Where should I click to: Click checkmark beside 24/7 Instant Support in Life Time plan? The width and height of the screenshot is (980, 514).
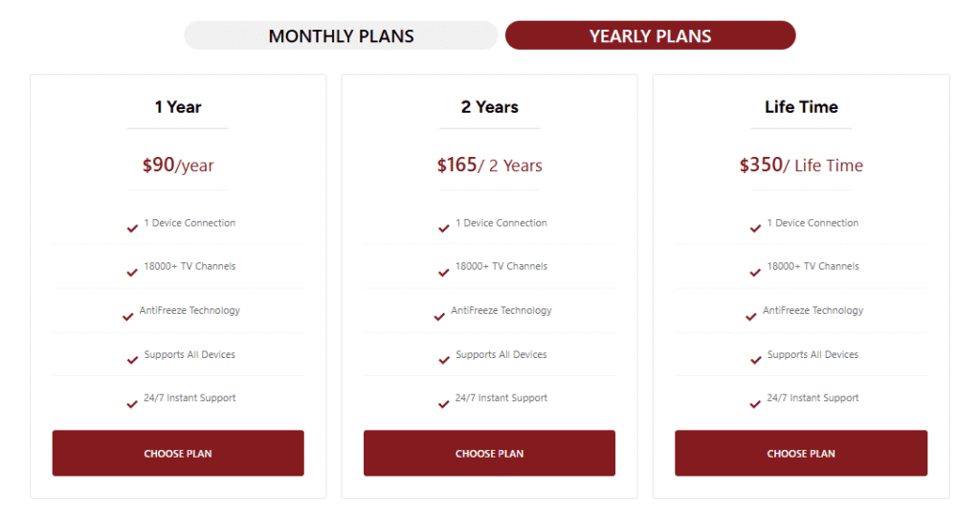coord(755,404)
